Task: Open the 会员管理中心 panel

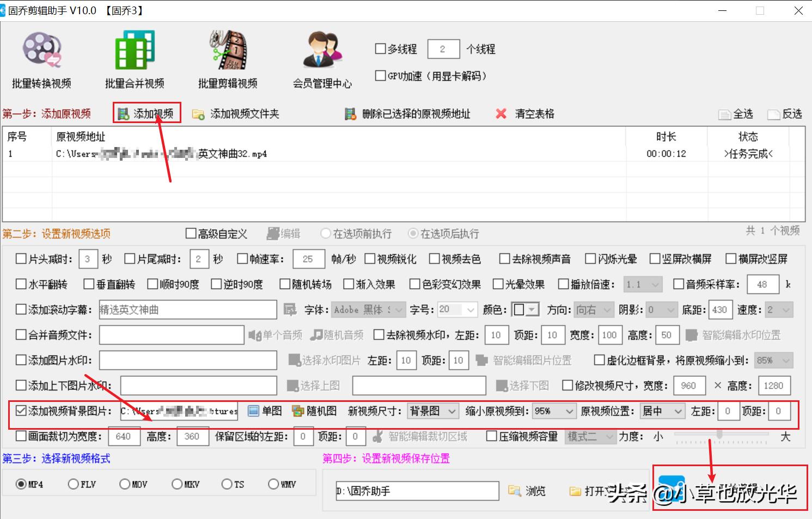Action: 321,57
